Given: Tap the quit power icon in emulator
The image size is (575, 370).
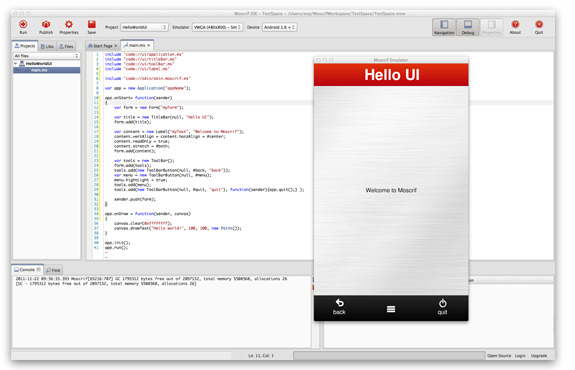Looking at the screenshot, I should tap(443, 307).
